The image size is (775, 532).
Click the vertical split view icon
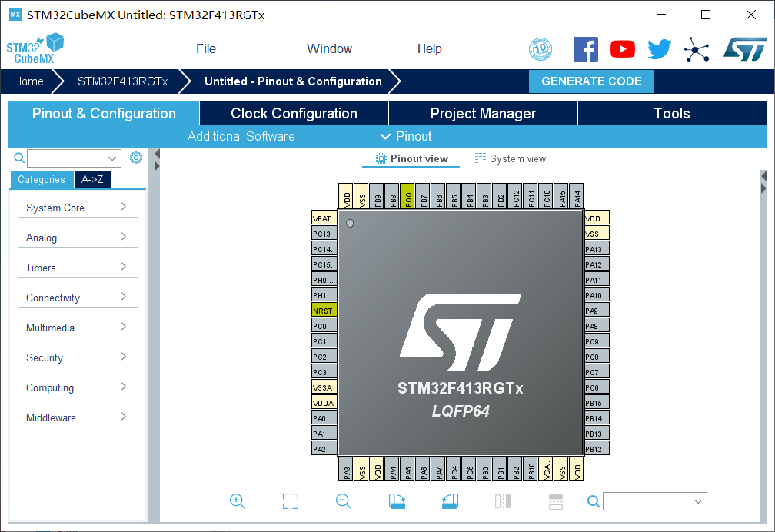tap(503, 500)
